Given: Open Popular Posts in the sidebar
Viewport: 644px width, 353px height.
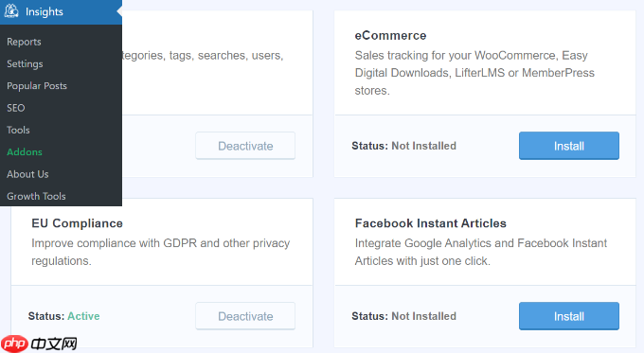Looking at the screenshot, I should [x=37, y=86].
